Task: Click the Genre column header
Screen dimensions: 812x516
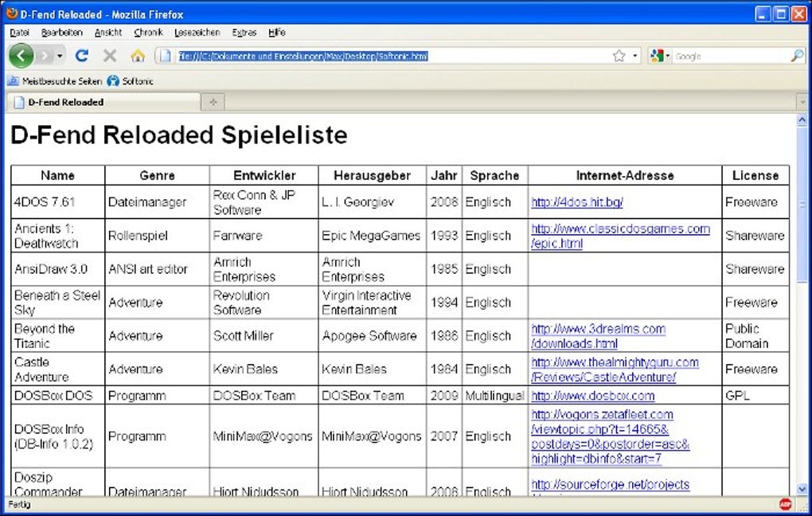Action: [157, 175]
